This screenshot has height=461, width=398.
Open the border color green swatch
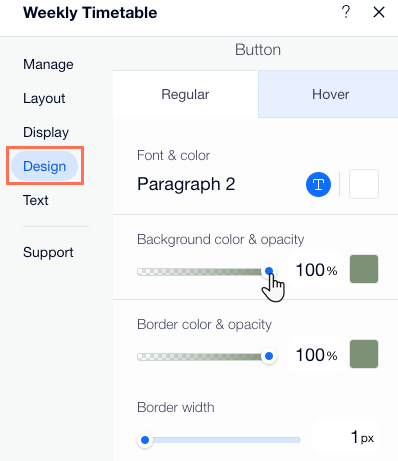point(364,354)
